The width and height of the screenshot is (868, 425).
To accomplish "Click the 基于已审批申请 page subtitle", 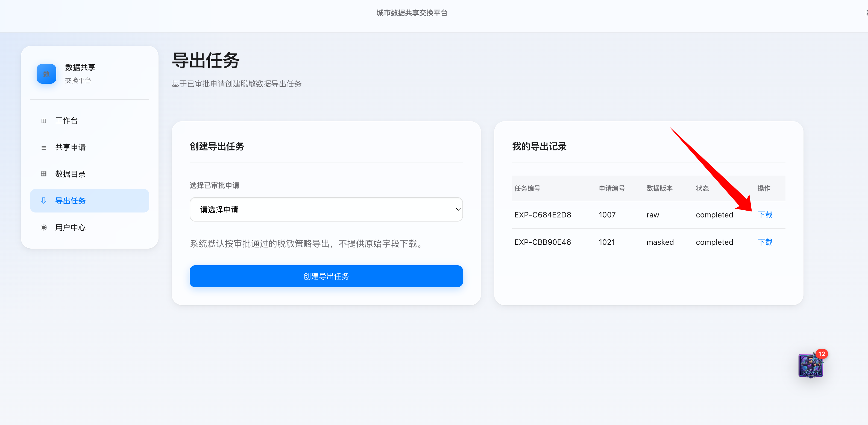I will pyautogui.click(x=236, y=84).
